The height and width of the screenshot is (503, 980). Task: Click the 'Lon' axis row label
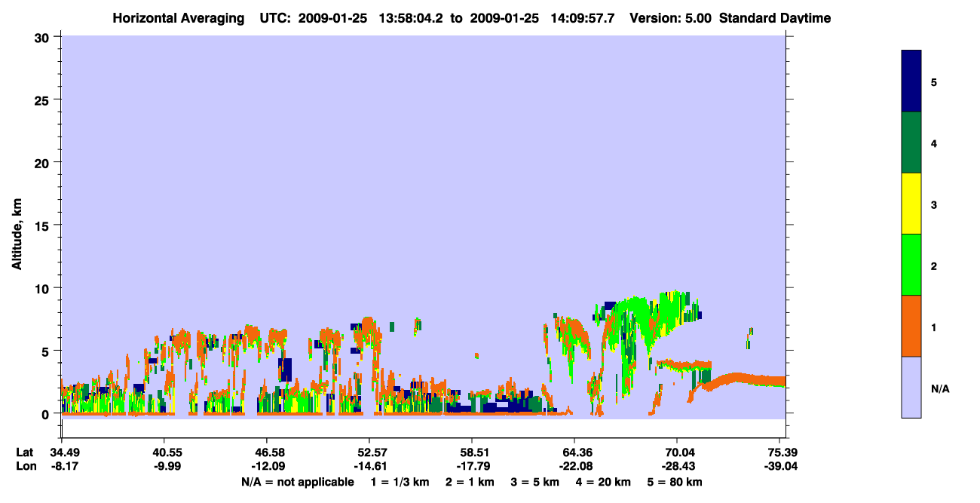tap(25, 466)
